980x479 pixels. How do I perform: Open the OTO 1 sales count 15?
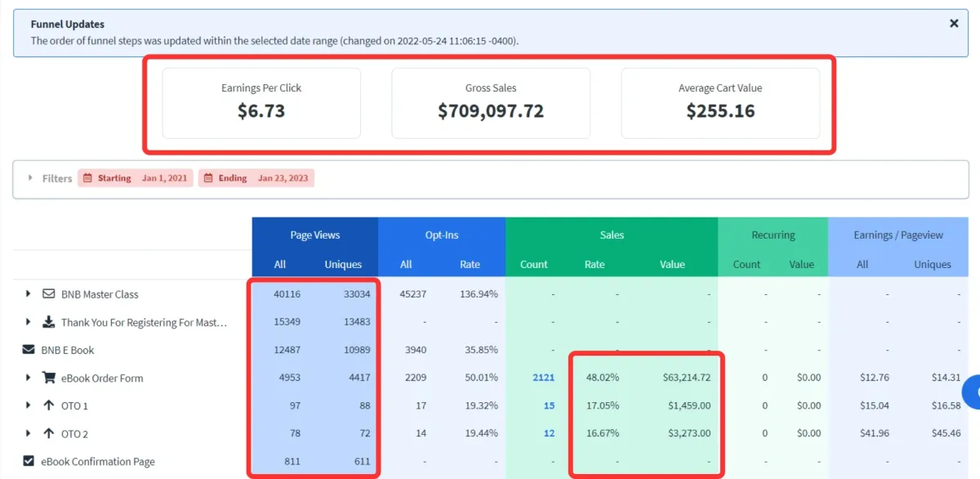pyautogui.click(x=549, y=405)
